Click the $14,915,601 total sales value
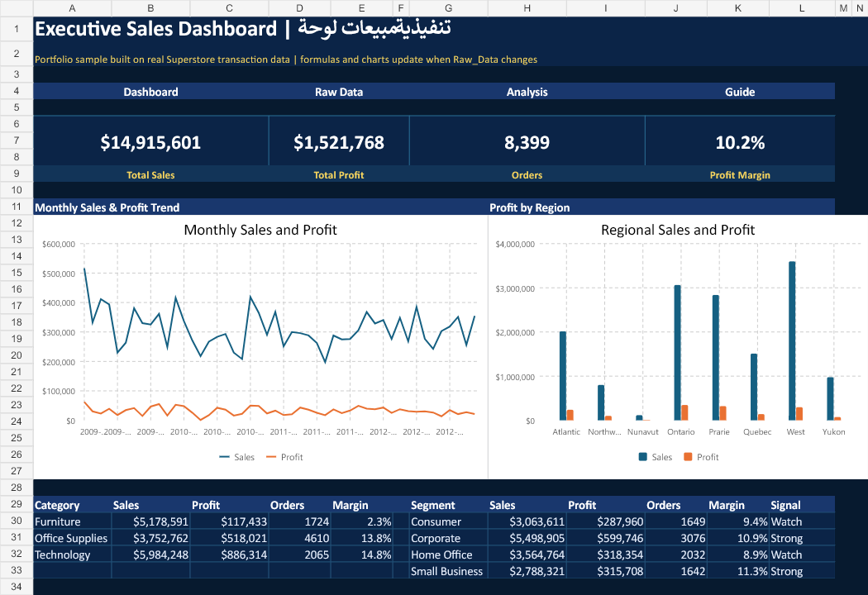The width and height of the screenshot is (868, 595). coord(150,142)
